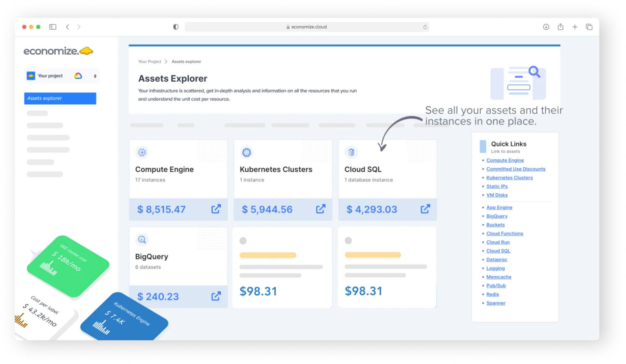
Task: Open the BigQuery quick link
Action: [x=497, y=216]
